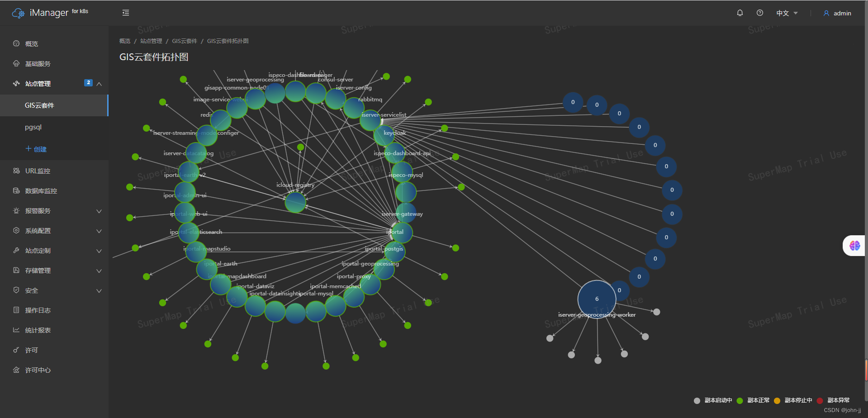Click the 数据库监控 sidebar icon

point(16,190)
